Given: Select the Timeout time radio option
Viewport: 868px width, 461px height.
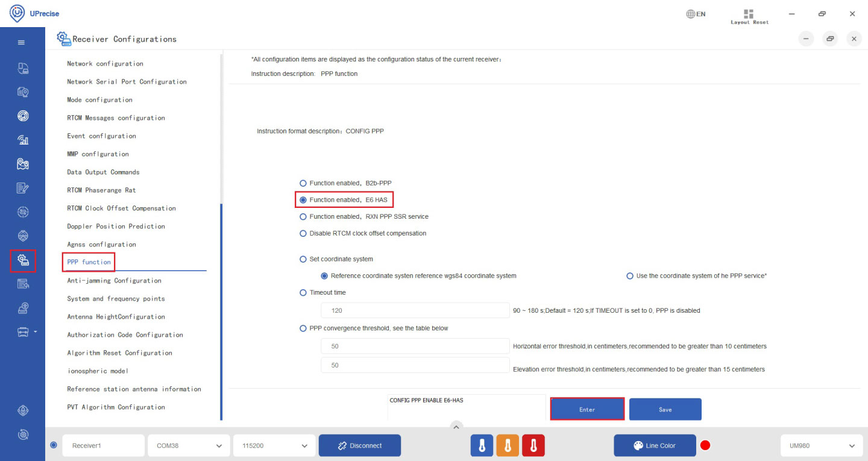Looking at the screenshot, I should (303, 292).
